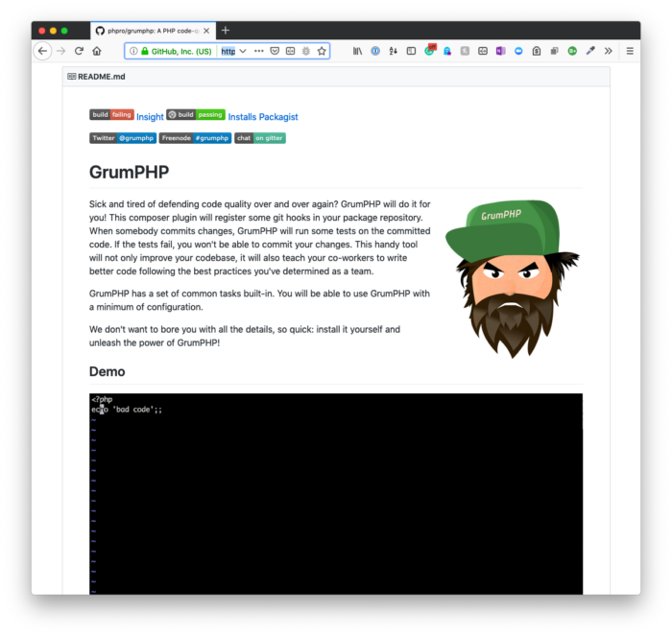Open the Freenode #grumphp badge
Image resolution: width=672 pixels, height=636 pixels.
click(195, 138)
